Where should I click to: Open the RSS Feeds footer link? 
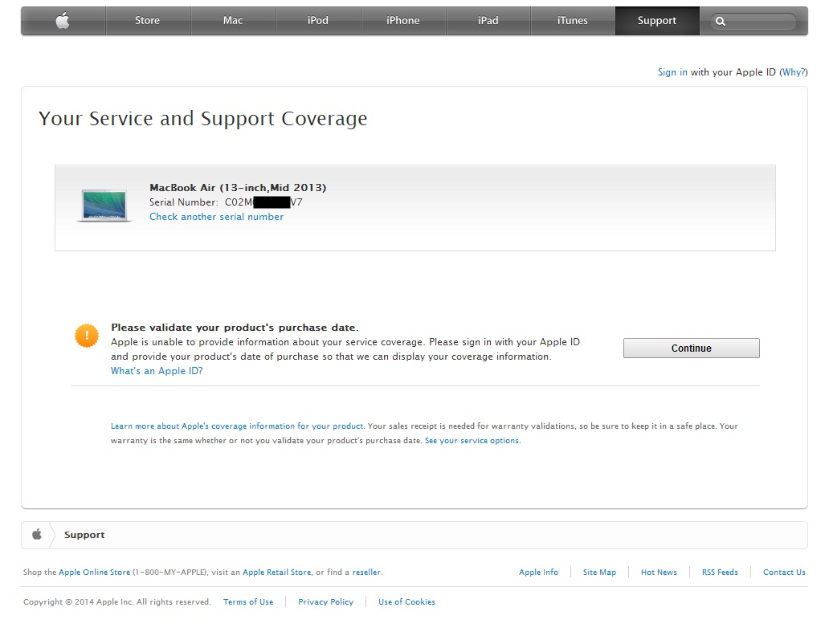pos(720,573)
